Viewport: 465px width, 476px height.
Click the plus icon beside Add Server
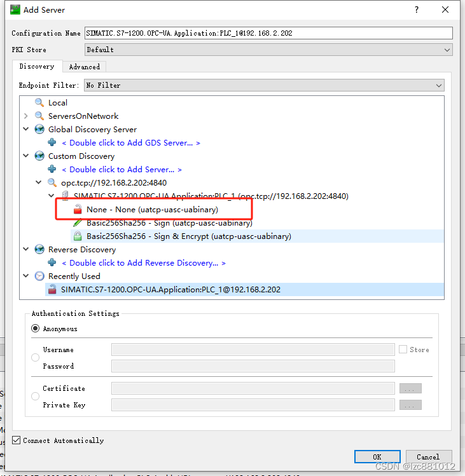click(x=52, y=169)
